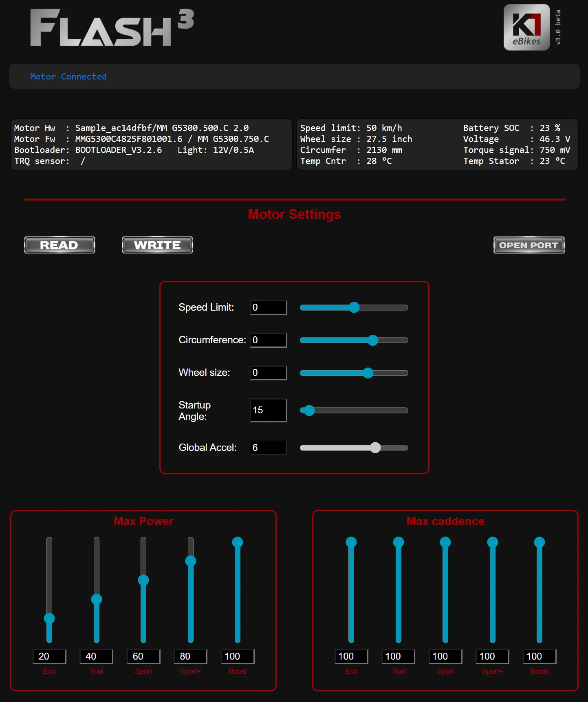
Task: Click the OPEN PORT button
Action: pyautogui.click(x=529, y=245)
